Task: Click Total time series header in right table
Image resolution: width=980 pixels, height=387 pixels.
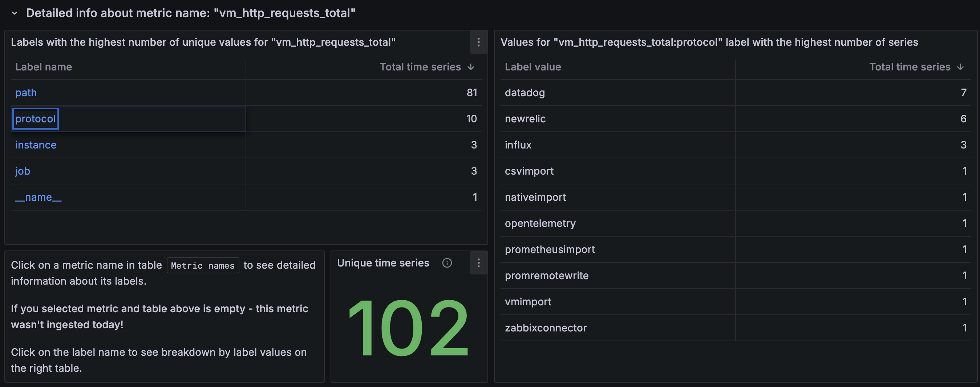Action: tap(910, 67)
